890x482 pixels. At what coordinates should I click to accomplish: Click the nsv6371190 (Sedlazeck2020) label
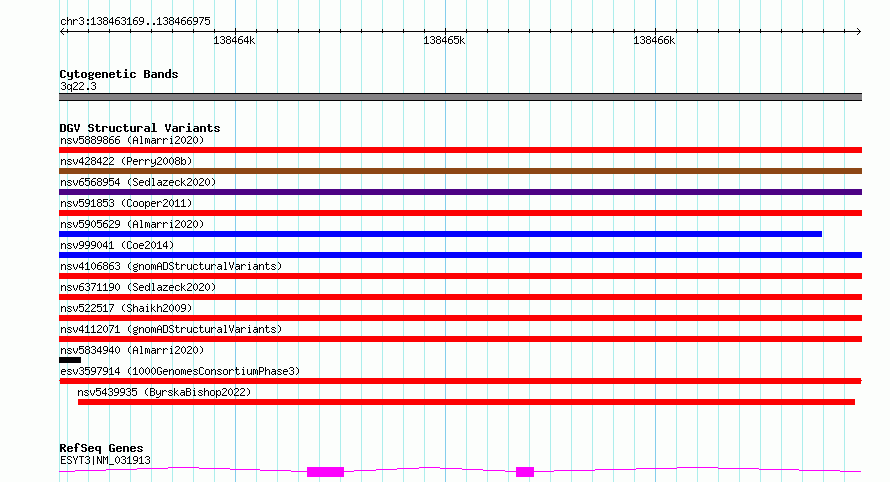click(x=138, y=287)
